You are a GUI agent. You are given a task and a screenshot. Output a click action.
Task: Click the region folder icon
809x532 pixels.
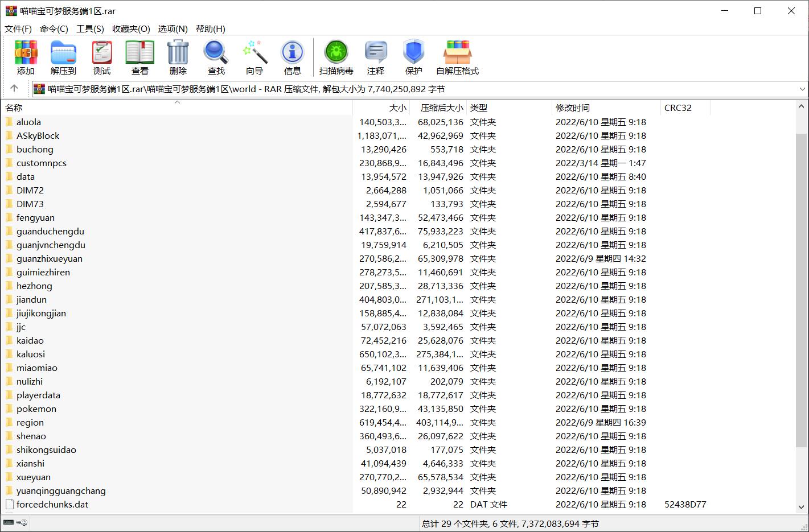point(9,422)
